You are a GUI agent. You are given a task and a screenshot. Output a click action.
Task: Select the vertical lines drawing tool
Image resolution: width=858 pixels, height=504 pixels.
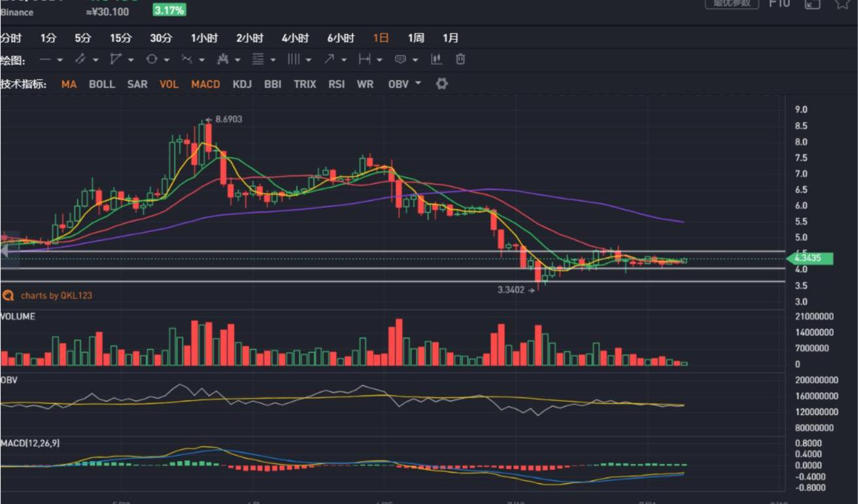(x=294, y=59)
